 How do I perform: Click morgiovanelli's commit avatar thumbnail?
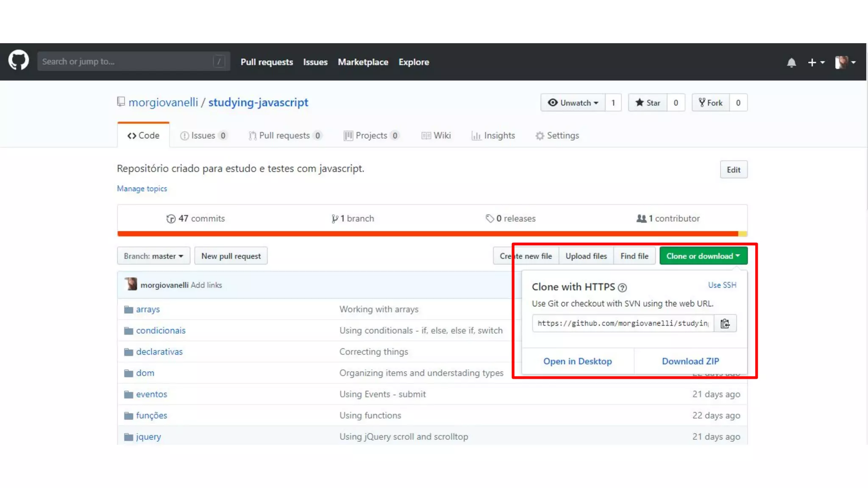click(131, 284)
